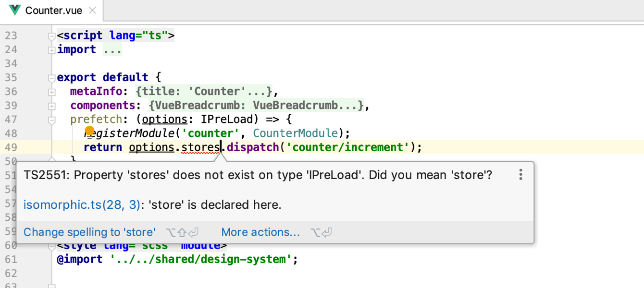Click the folded import ellipsis placeholder
Image resolution: width=644 pixels, height=288 pixels.
(112, 50)
